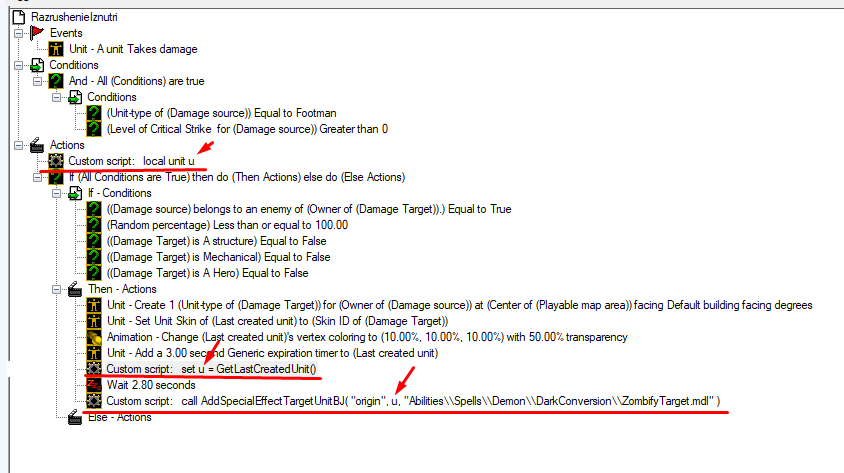Select the 'Else - Actions' label
Screen dimensions: 844x473
click(x=119, y=417)
